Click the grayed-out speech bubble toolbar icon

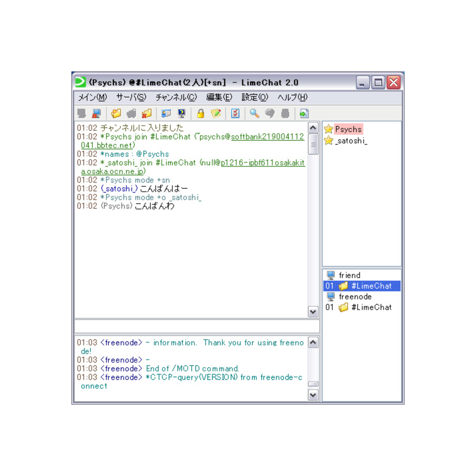click(x=270, y=113)
